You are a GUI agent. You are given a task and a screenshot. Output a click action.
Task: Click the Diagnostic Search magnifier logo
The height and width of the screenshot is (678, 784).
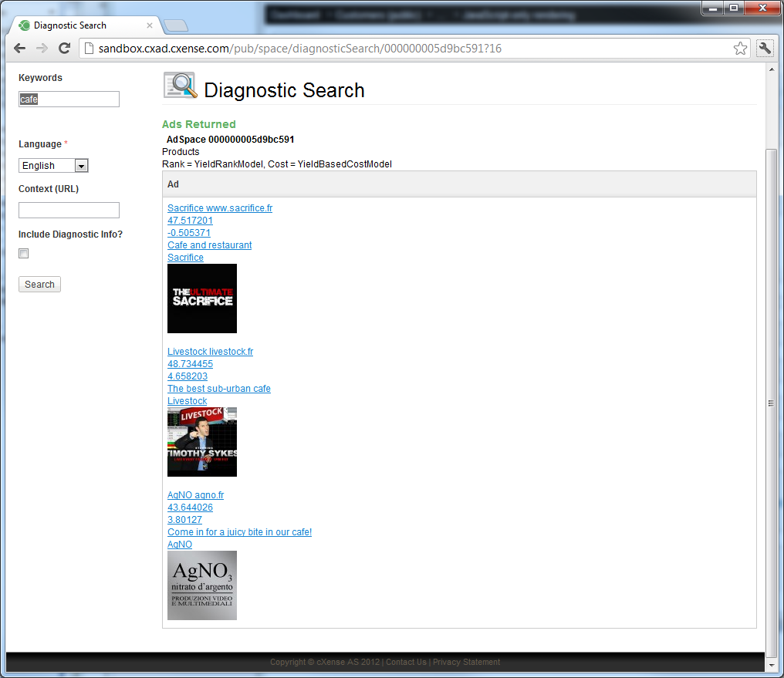click(x=180, y=86)
